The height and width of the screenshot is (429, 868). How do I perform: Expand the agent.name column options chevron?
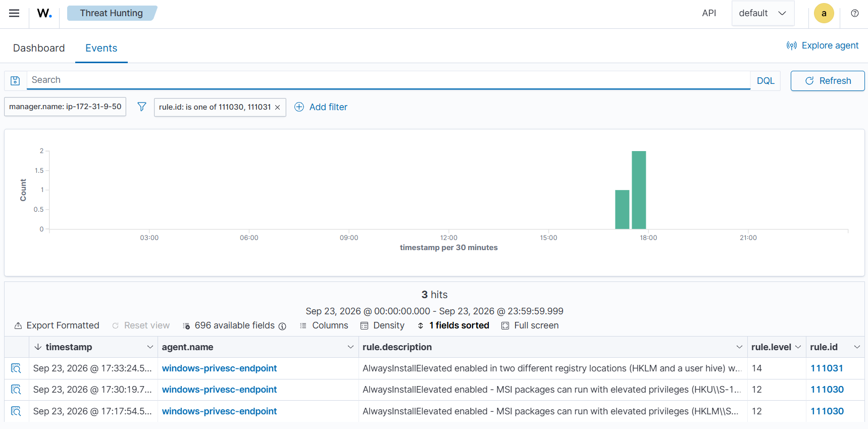click(x=350, y=347)
